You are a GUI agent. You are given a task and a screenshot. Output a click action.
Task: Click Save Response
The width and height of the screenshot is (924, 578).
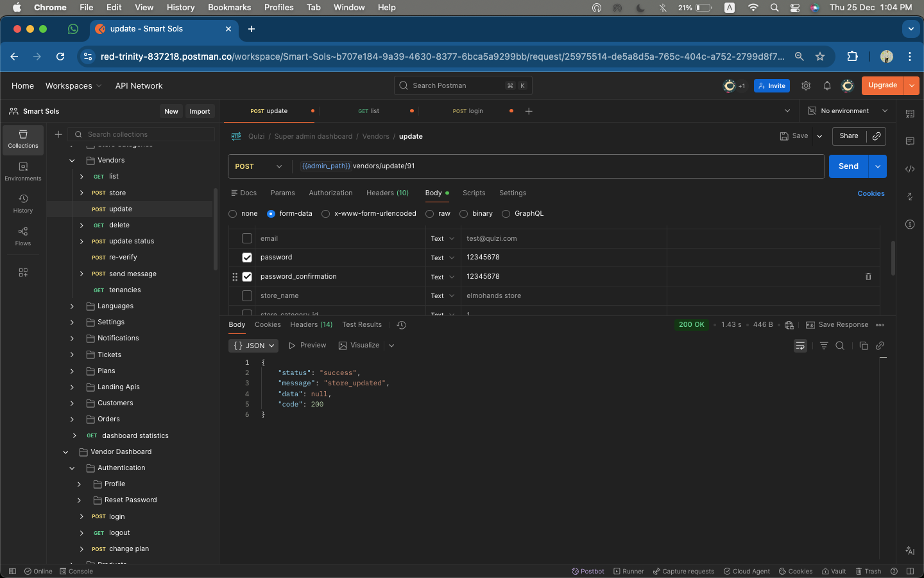(x=837, y=325)
